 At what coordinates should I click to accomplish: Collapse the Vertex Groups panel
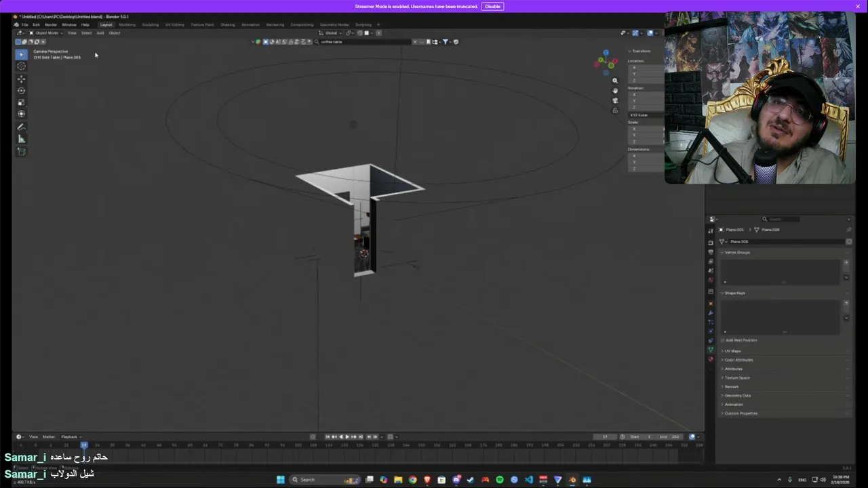(737, 252)
